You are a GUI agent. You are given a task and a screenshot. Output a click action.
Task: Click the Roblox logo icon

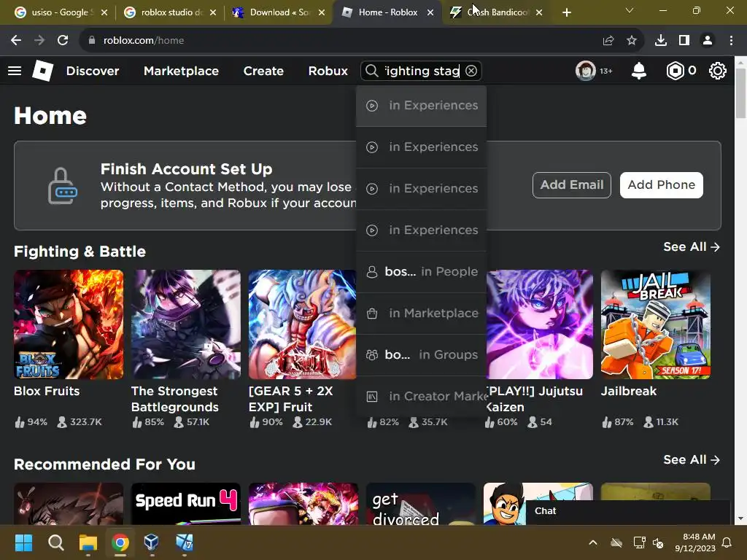click(42, 71)
